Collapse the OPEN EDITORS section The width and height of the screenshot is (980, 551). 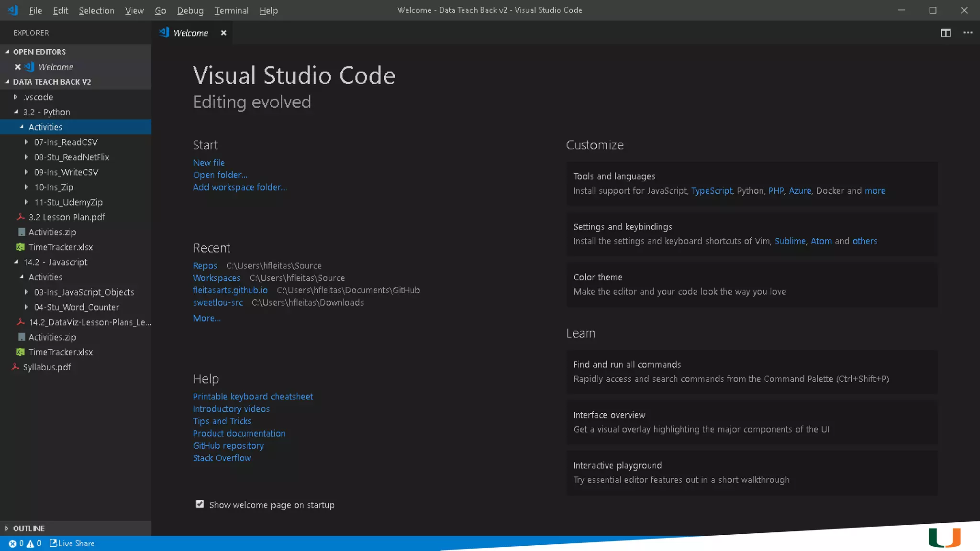pos(39,52)
